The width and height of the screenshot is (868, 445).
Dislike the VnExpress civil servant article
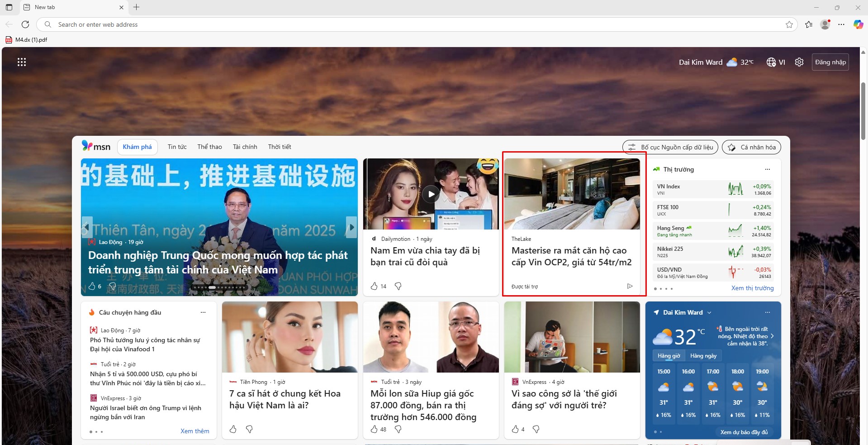536,429
